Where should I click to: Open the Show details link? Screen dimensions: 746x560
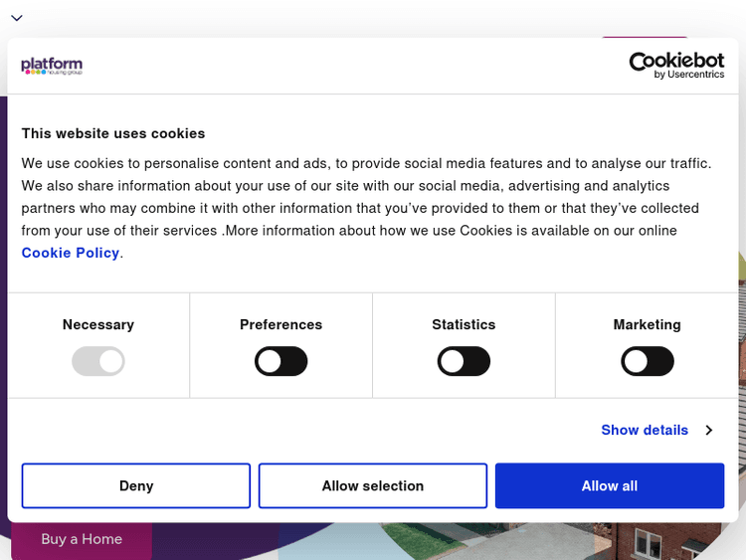pyautogui.click(x=645, y=431)
